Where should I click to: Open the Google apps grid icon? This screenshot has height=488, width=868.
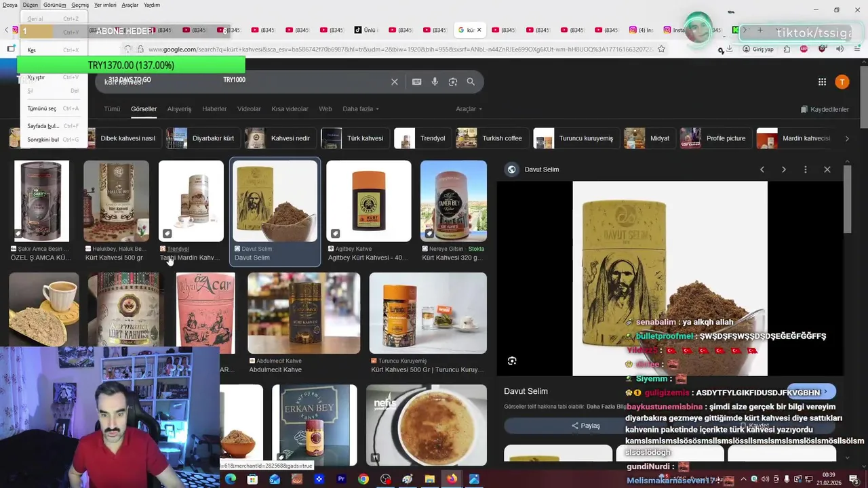[822, 82]
